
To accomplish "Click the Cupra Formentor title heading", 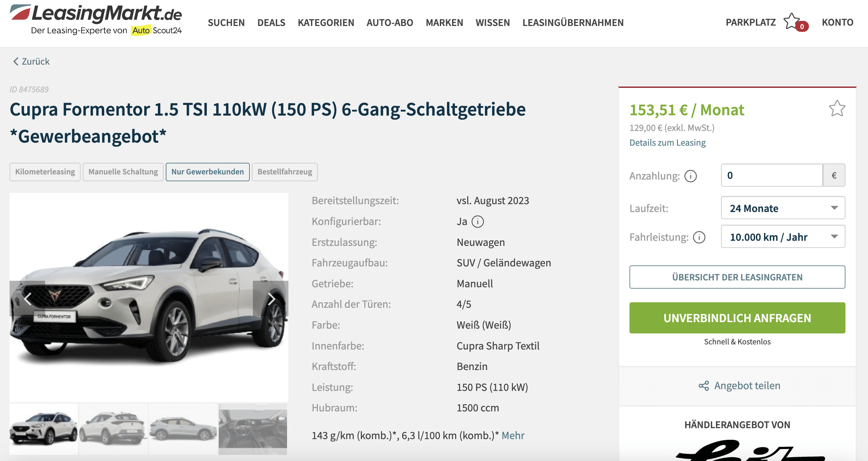I will 268,123.
